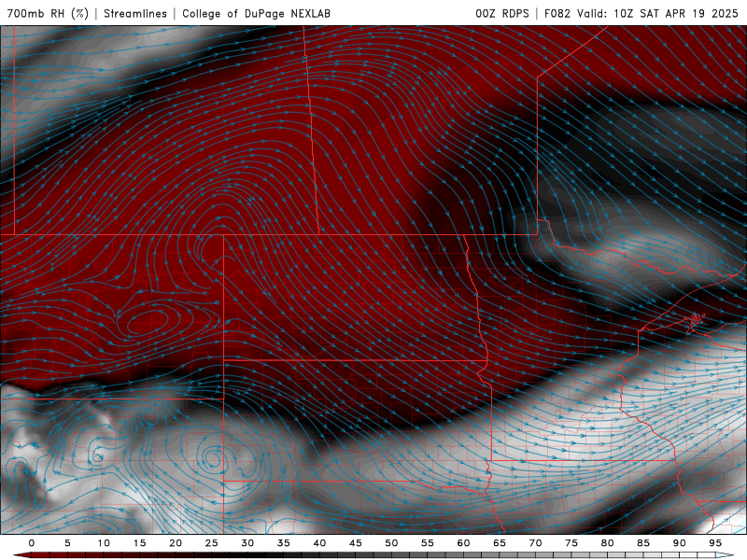The height and width of the screenshot is (560, 747).
Task: Click the 'College of DuPage NEXLAB' text
Action: (256, 13)
